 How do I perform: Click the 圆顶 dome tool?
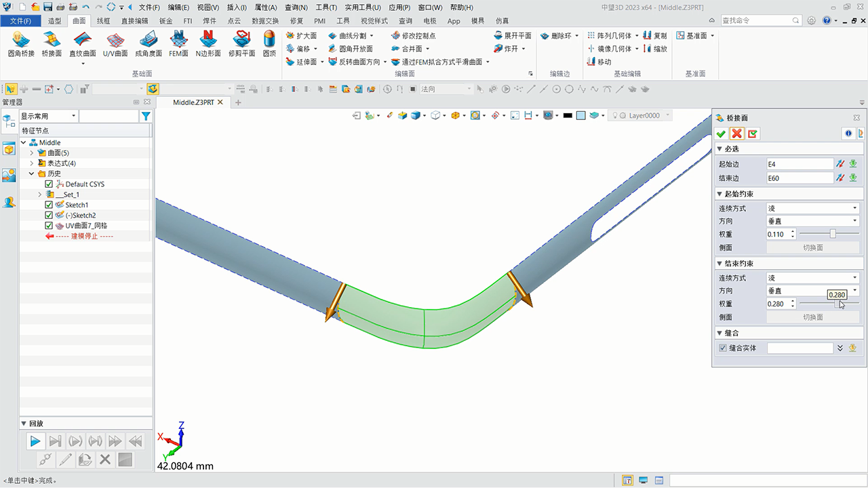[269, 43]
